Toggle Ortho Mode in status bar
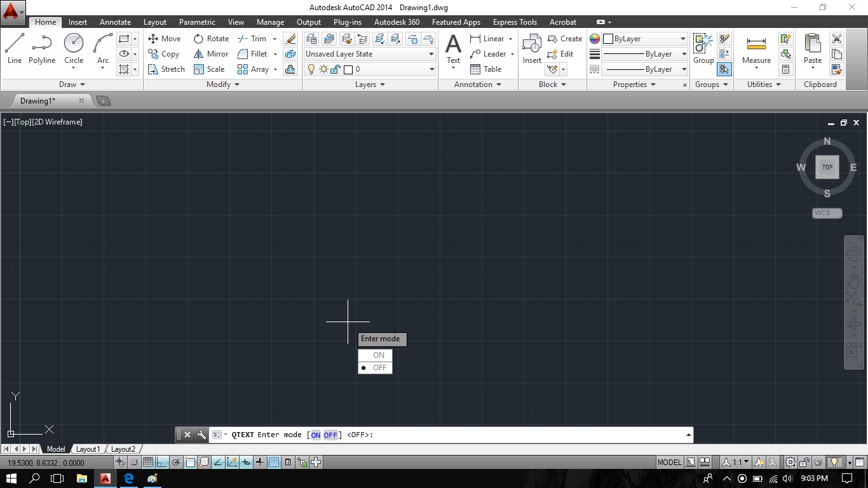 [162, 463]
